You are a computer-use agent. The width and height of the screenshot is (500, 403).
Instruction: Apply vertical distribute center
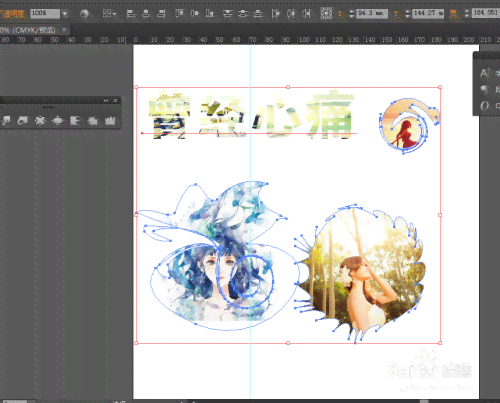point(243,14)
